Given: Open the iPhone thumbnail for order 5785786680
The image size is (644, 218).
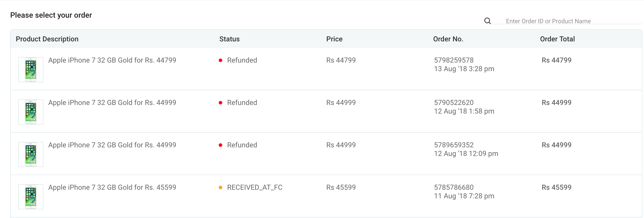Looking at the screenshot, I should (x=31, y=197).
